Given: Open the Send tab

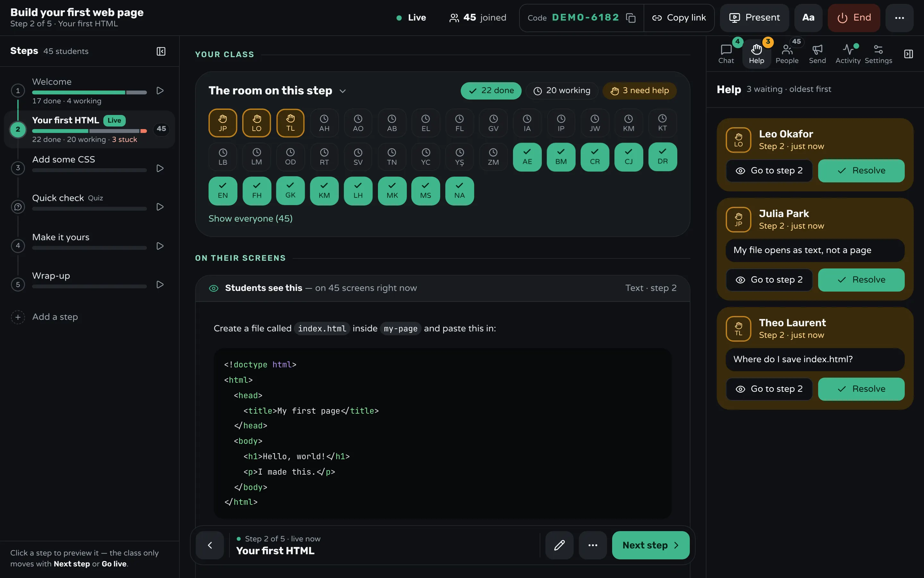Looking at the screenshot, I should point(817,54).
